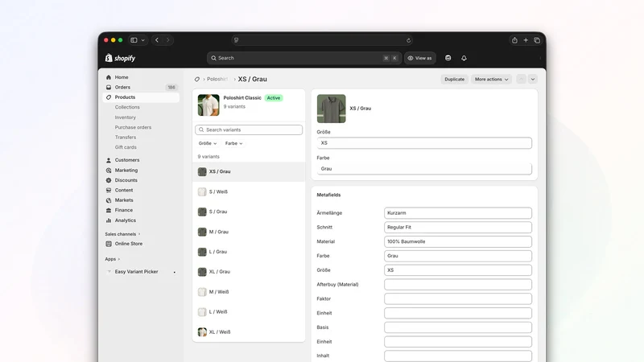This screenshot has height=362, width=644.
Task: Open the notifications bell
Action: click(464, 58)
